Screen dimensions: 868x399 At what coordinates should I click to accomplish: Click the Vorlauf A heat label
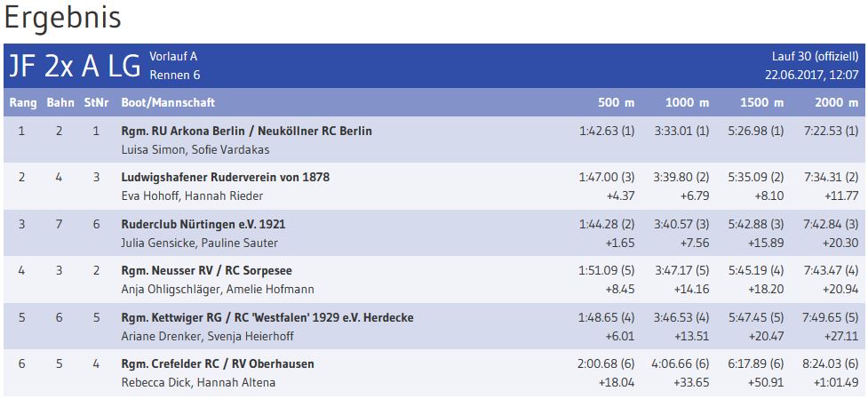coord(173,57)
